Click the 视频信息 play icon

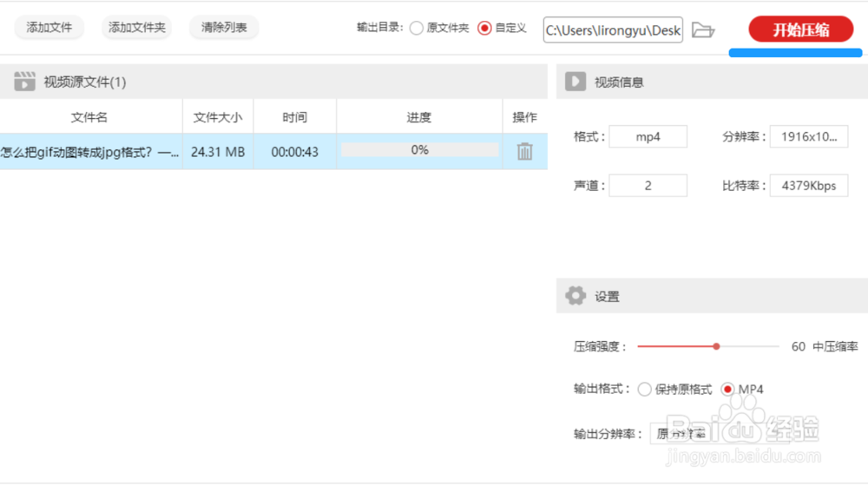pyautogui.click(x=575, y=82)
